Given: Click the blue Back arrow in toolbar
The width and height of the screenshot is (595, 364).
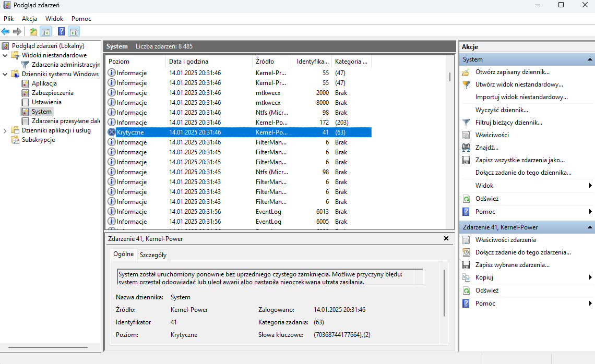Looking at the screenshot, I should point(6,31).
